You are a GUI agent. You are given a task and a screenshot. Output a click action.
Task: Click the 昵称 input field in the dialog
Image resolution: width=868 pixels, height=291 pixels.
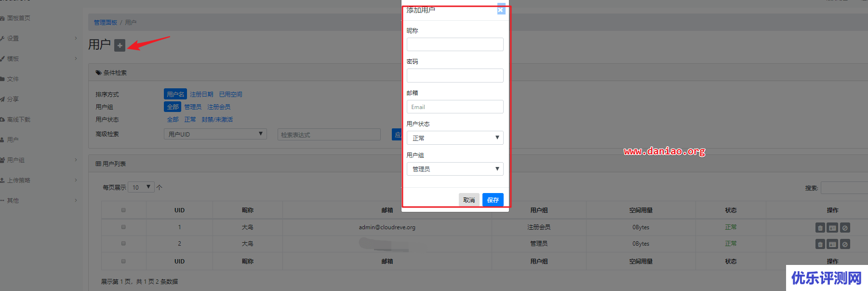(455, 44)
